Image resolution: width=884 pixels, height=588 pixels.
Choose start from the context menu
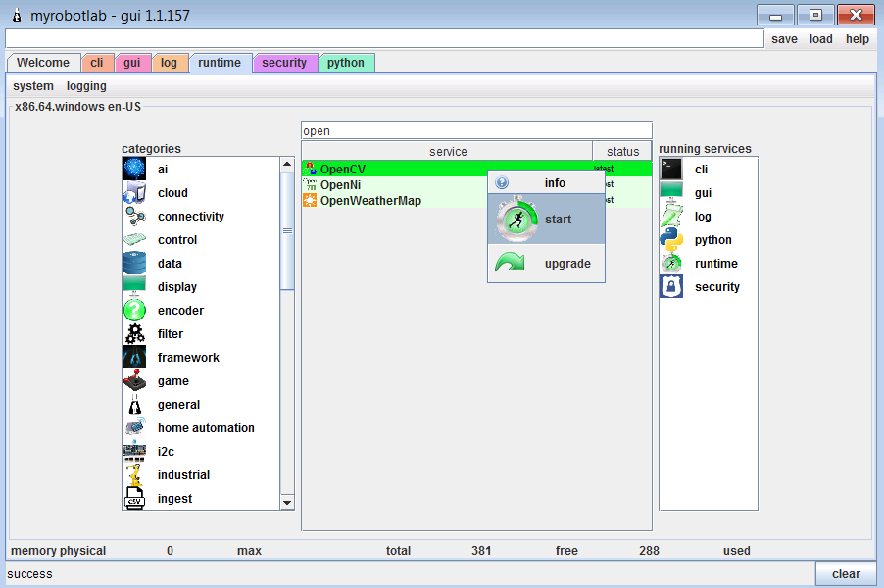[546, 219]
